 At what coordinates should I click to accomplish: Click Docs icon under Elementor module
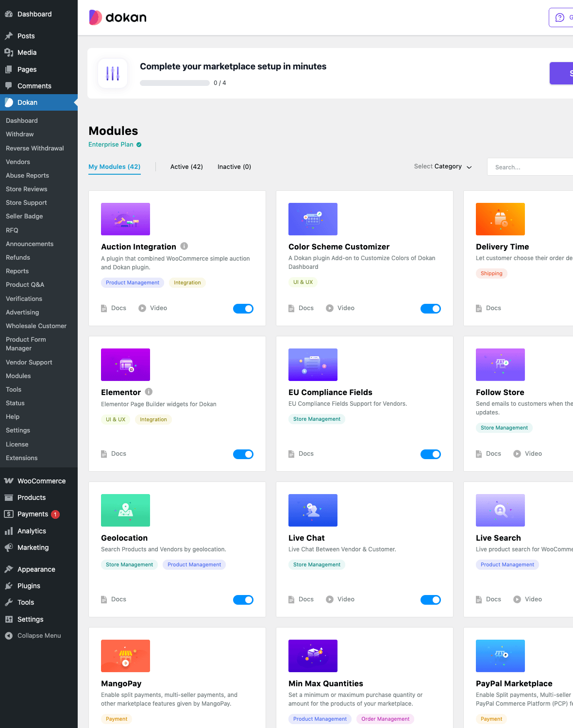point(104,454)
